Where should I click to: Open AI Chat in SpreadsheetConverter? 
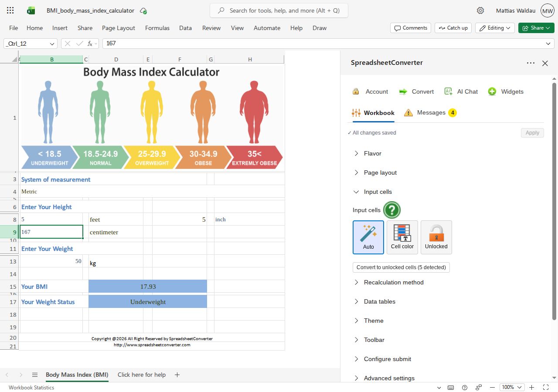coord(461,91)
